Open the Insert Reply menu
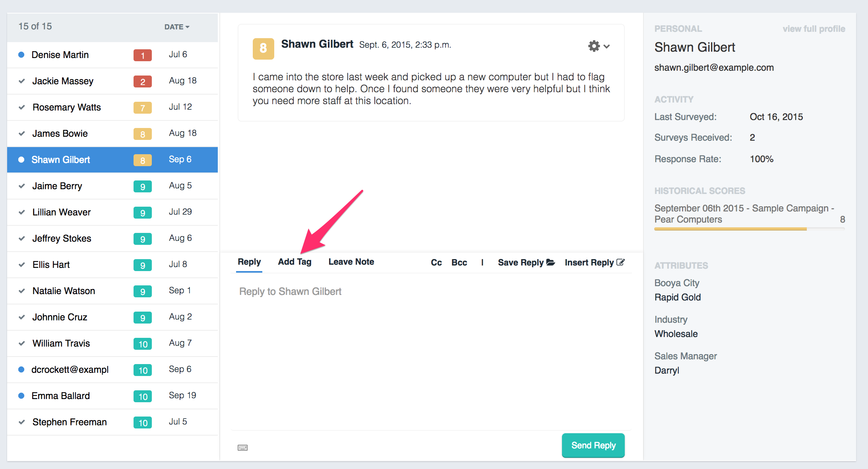This screenshot has width=868, height=469. (x=589, y=262)
